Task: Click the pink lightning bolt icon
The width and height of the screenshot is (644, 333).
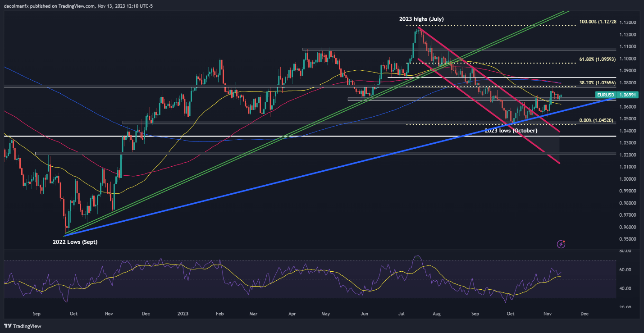Action: click(561, 244)
